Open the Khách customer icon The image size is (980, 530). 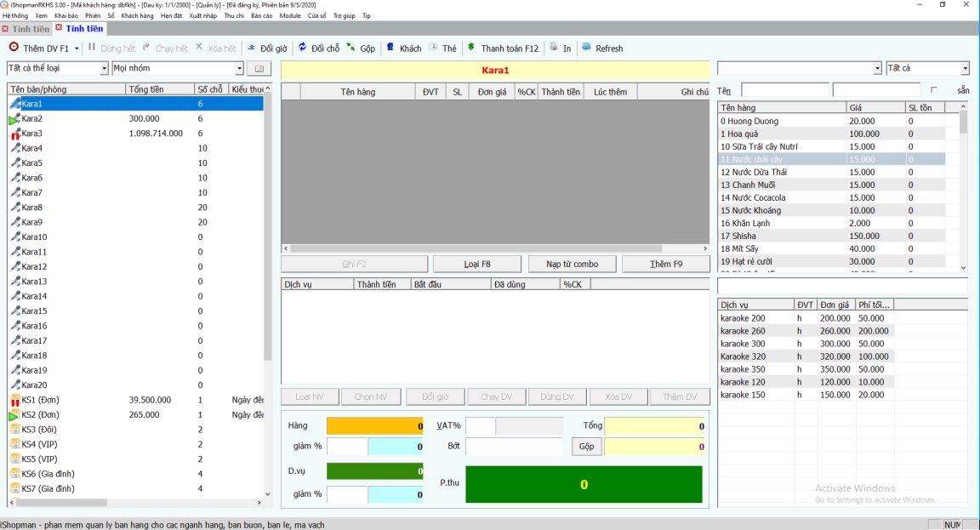[x=390, y=48]
